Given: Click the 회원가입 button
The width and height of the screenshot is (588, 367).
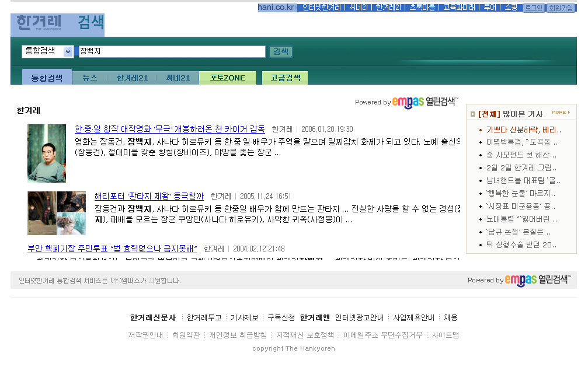Looking at the screenshot, I should (x=561, y=8).
